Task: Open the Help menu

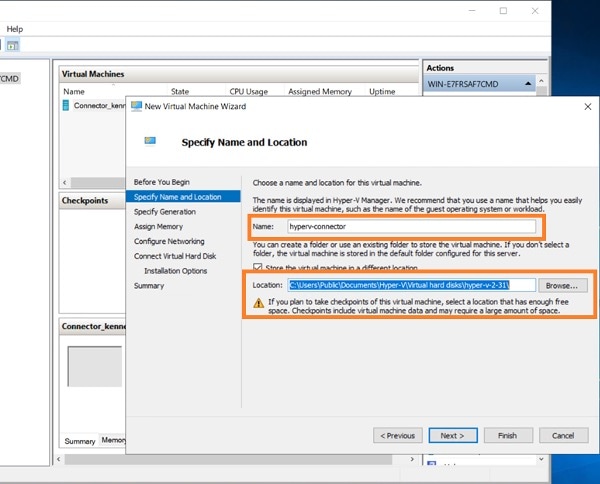Action: [15, 29]
